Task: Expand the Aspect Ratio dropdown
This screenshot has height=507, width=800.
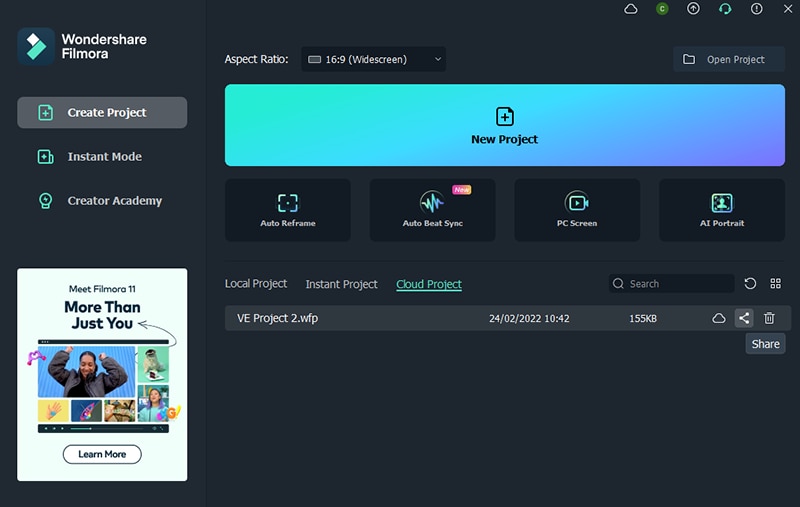Action: 373,59
